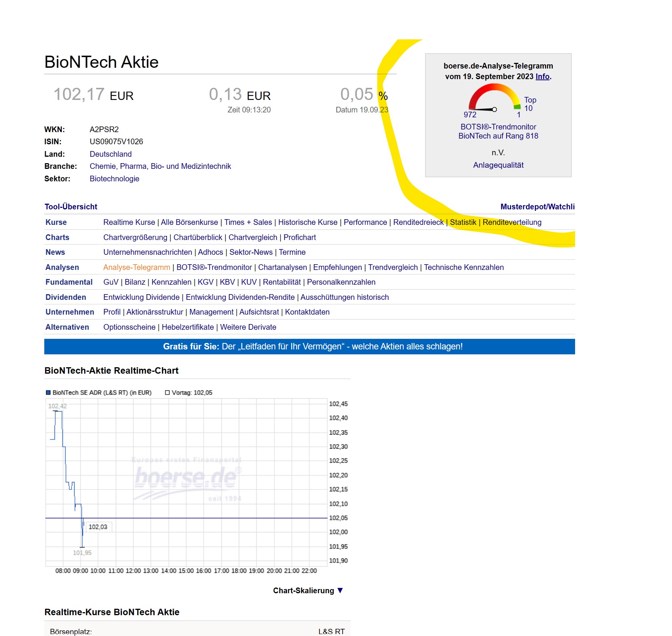Select the Fundamental category
Screen dimensions: 672x636
(x=69, y=282)
